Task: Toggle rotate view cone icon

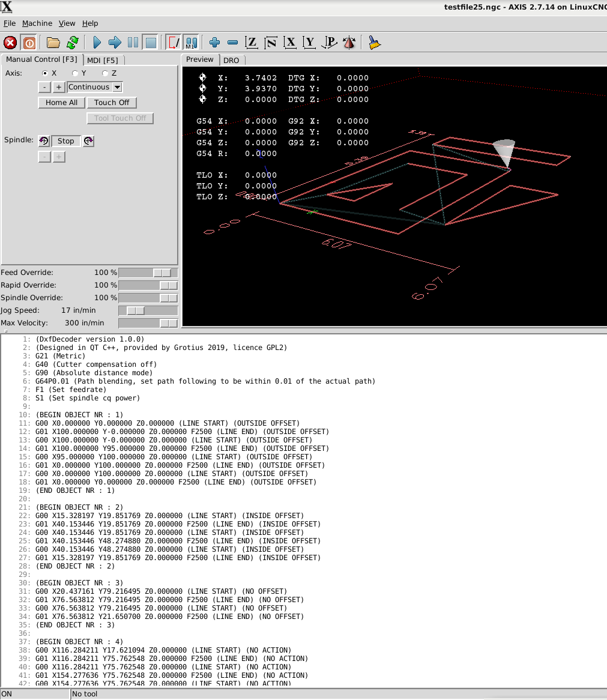Action: click(x=349, y=43)
